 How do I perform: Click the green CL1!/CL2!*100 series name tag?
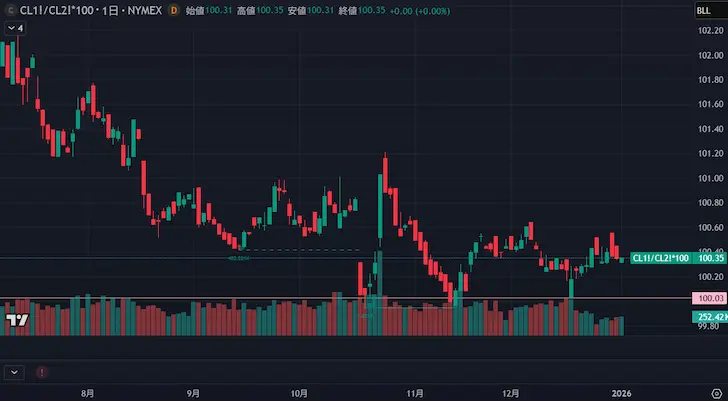661,258
